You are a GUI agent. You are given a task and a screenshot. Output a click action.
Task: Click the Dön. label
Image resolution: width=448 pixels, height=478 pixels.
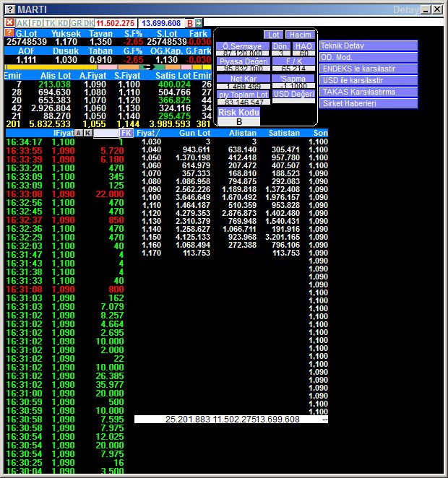coord(280,46)
